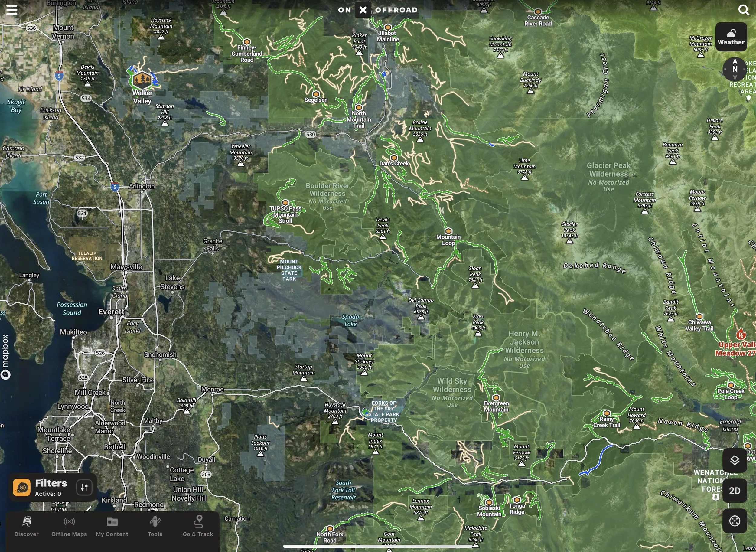Viewport: 756px width, 552px height.
Task: Open the hamburger menu
Action: click(12, 10)
